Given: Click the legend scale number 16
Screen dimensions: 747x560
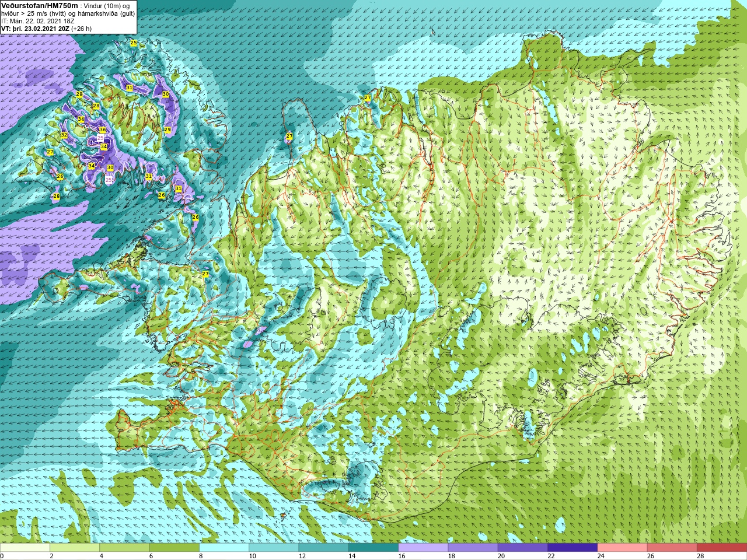Looking at the screenshot, I should coord(402,556).
